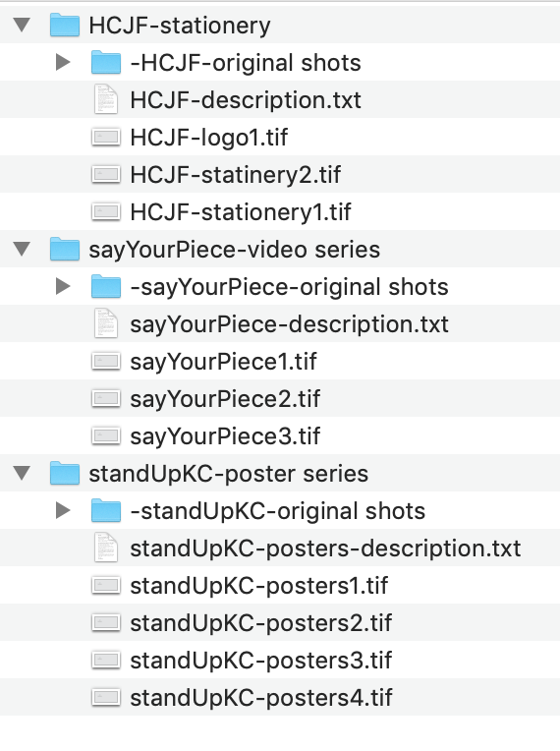Select the HCJF-stationery folder name

[180, 26]
